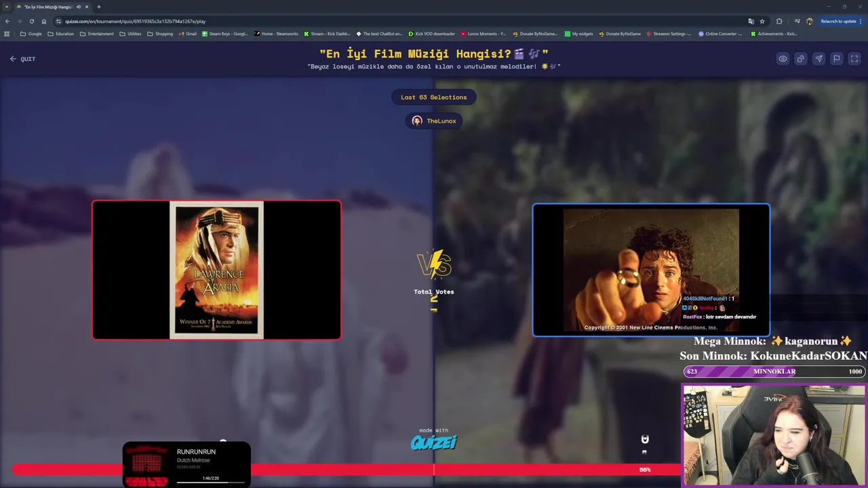Open TheLunox user profile chip
The image size is (868, 488).
(x=434, y=121)
